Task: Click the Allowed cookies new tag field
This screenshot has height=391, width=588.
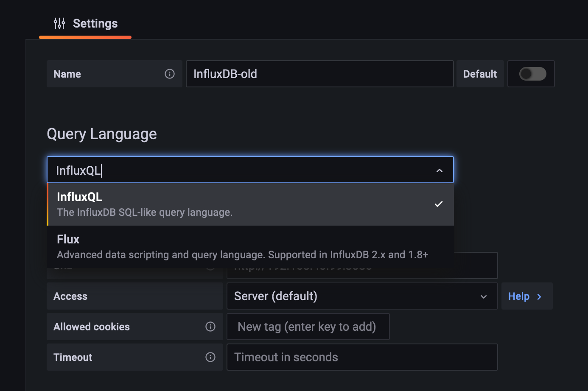Action: click(x=308, y=327)
